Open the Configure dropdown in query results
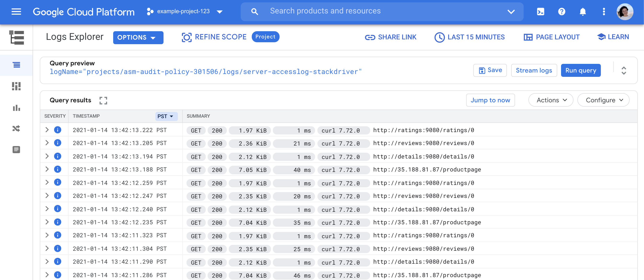This screenshot has width=644, height=280. click(x=603, y=100)
